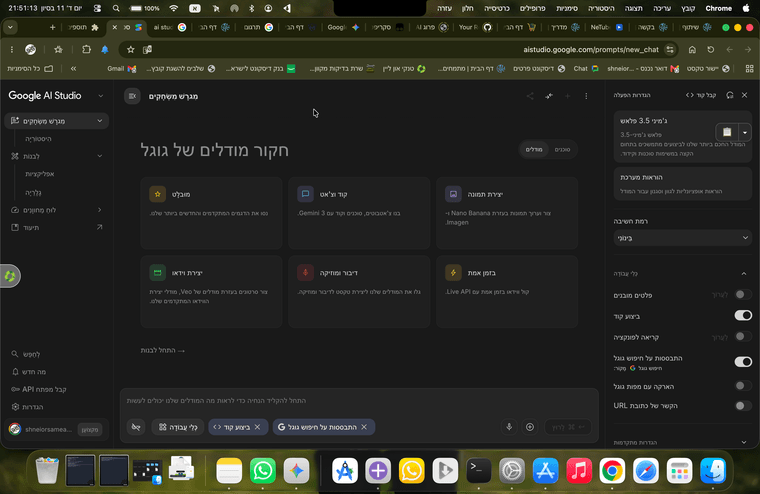This screenshot has height=494, width=760.
Task: Open the רמת חשיבה thinking level dropdown
Action: (x=682, y=238)
